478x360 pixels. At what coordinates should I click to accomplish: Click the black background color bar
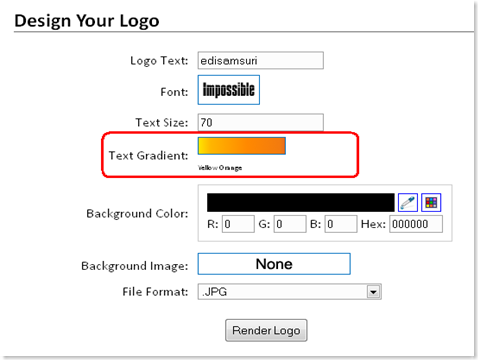[x=301, y=202]
